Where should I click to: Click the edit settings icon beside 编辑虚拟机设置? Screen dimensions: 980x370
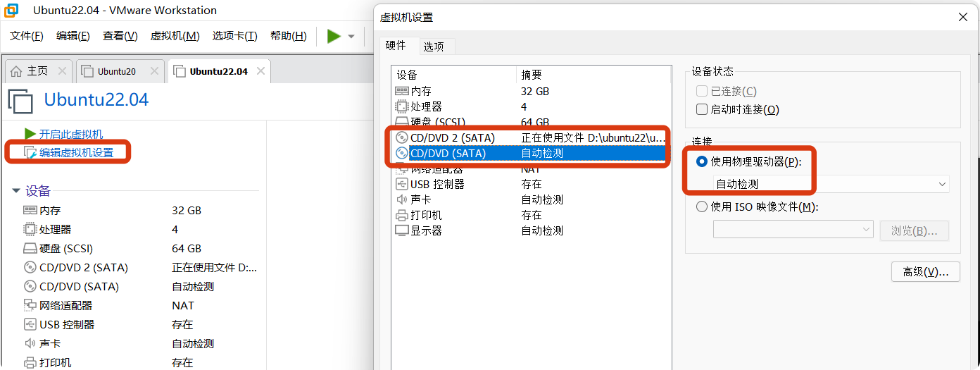30,152
